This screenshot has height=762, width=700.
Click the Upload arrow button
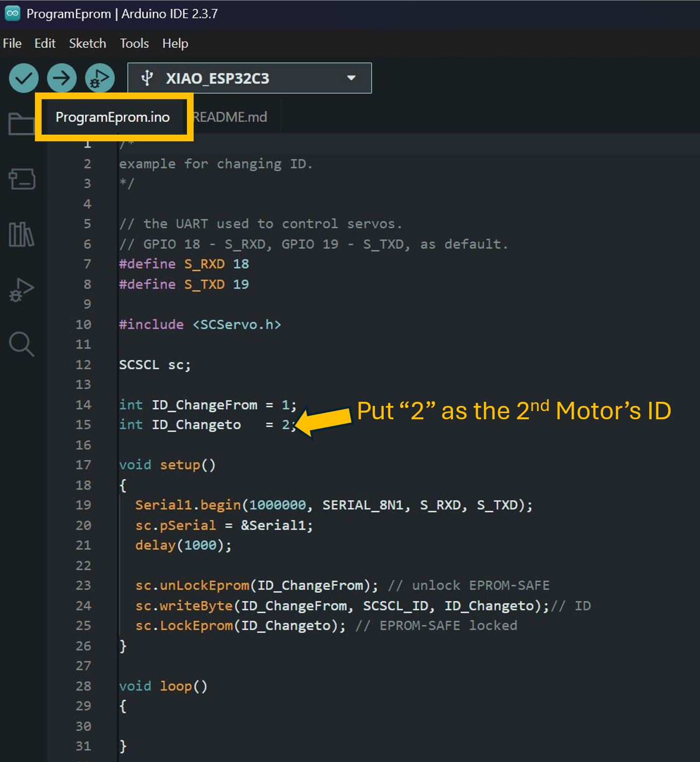[62, 78]
